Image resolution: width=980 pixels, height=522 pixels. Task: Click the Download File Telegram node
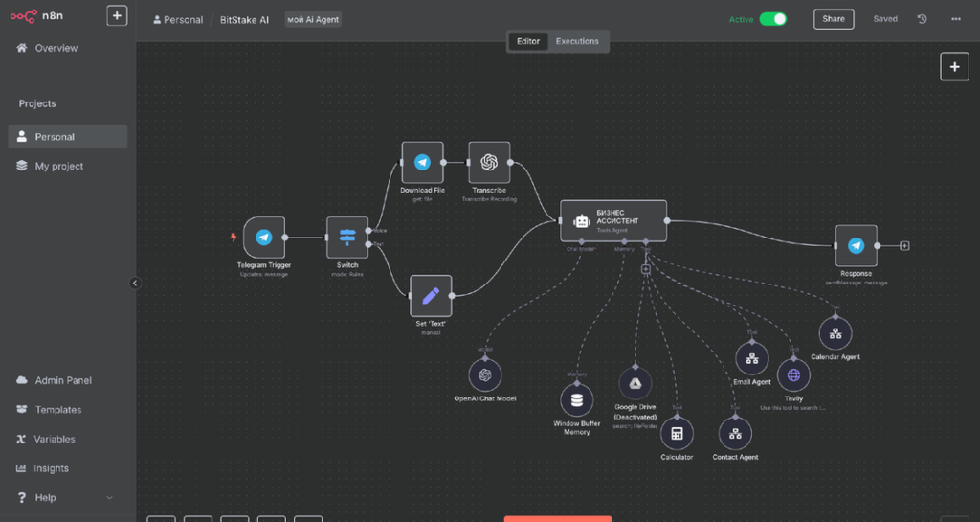(x=422, y=163)
